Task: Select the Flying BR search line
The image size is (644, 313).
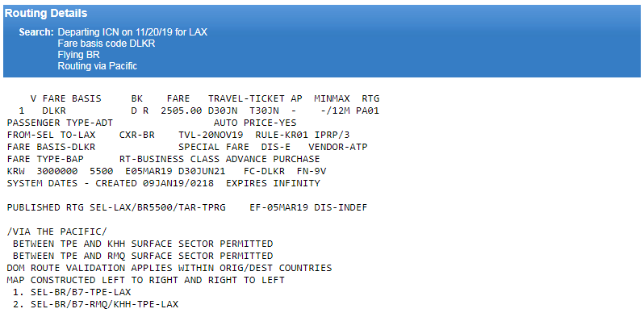Action: pos(78,55)
